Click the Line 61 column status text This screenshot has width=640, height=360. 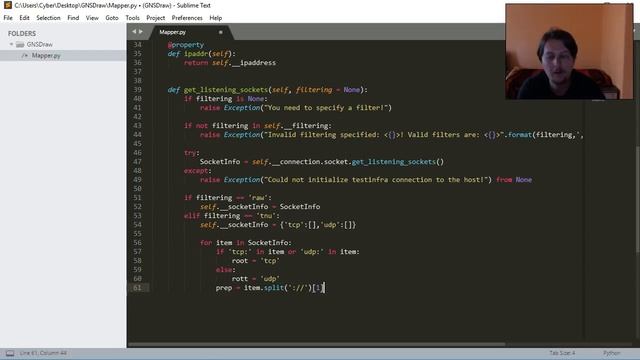coord(43,353)
